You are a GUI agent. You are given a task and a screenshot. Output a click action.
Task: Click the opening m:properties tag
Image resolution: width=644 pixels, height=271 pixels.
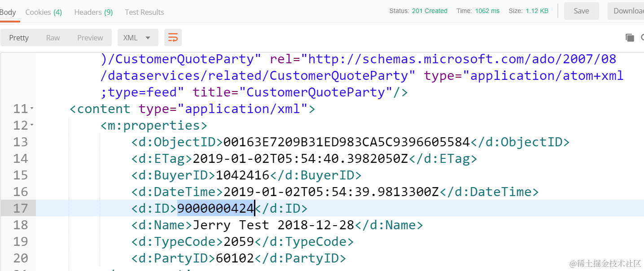(x=154, y=126)
